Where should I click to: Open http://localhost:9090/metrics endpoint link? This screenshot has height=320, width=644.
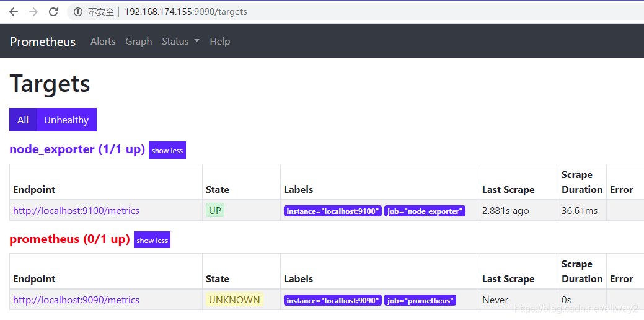76,300
